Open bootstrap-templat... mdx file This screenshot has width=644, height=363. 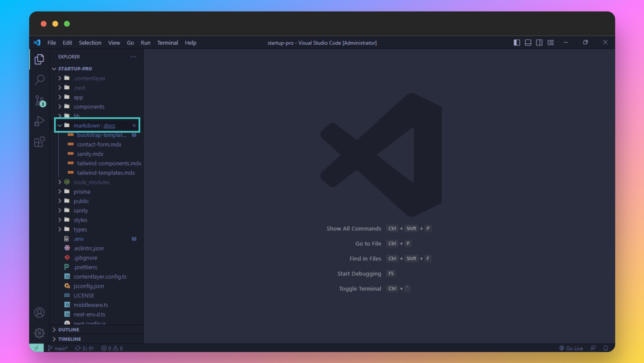coord(97,135)
